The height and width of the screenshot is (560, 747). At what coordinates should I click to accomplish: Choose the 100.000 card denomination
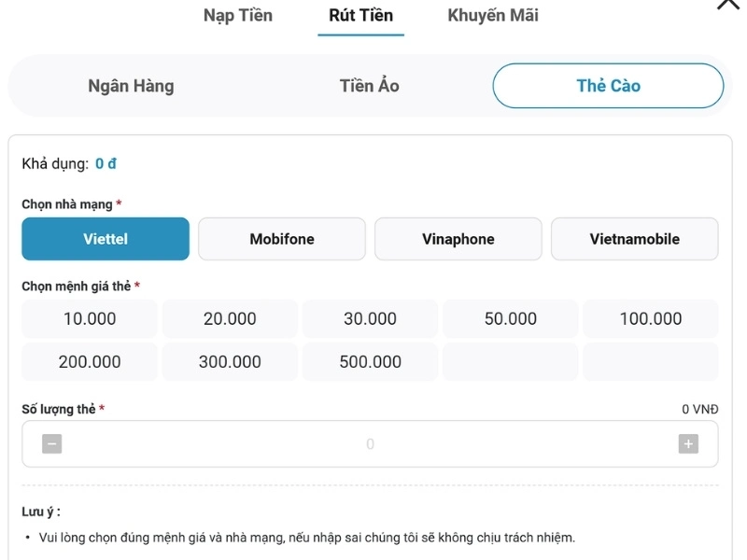click(x=651, y=318)
